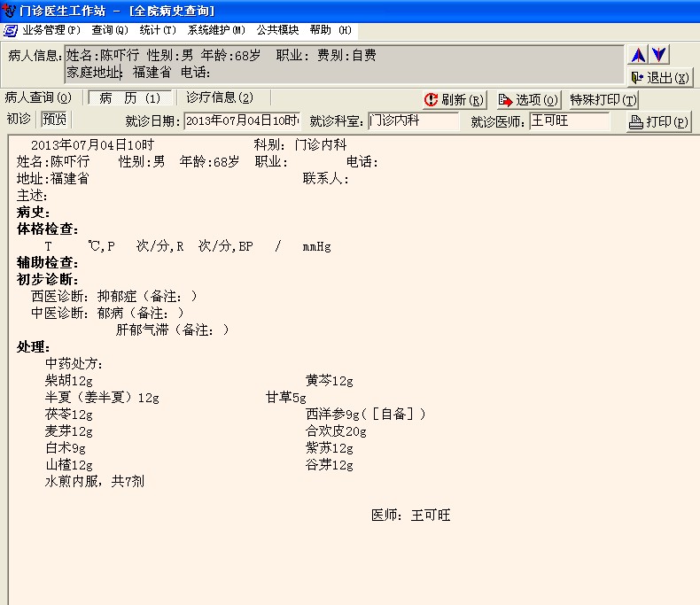Viewport: 700px width, 605px height.
Task: Click the patient info text box
Action: [x=344, y=64]
